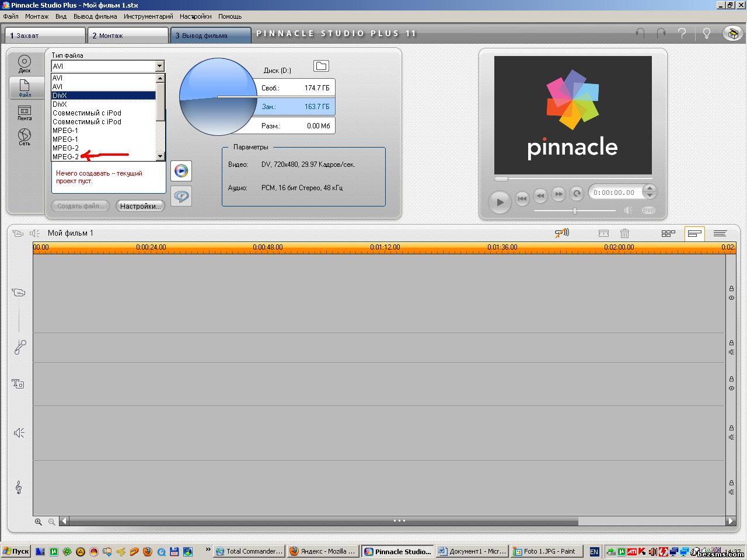Click the browse folder icon next to Диск (D:)
The height and width of the screenshot is (560, 747).
click(x=321, y=66)
